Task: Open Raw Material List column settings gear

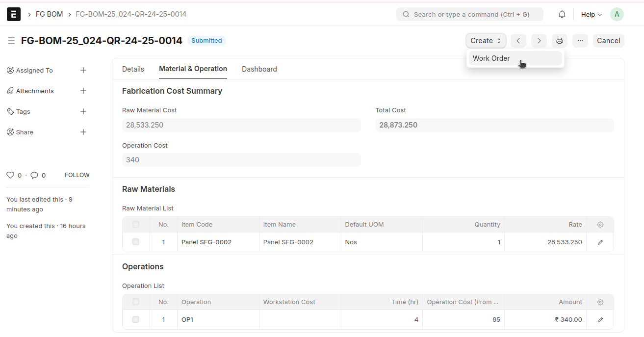Action: pos(600,225)
